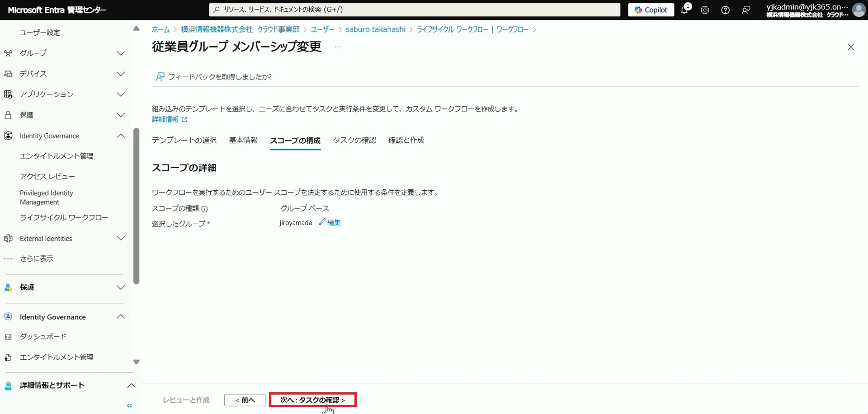
Task: Open the notifications bell icon
Action: tap(684, 10)
